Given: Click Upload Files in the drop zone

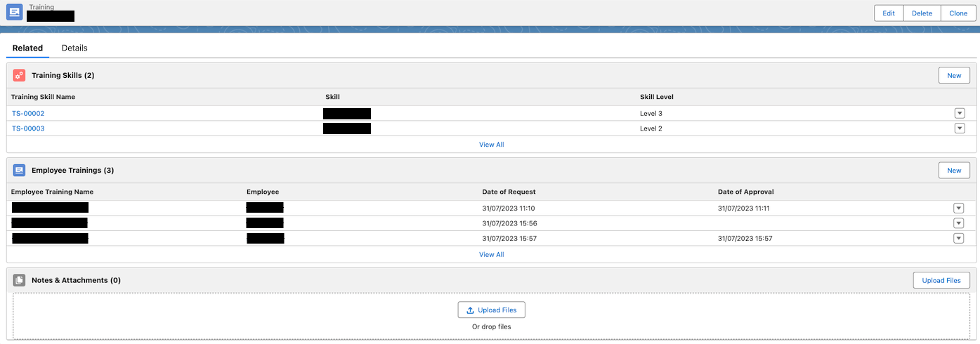Looking at the screenshot, I should (x=491, y=310).
